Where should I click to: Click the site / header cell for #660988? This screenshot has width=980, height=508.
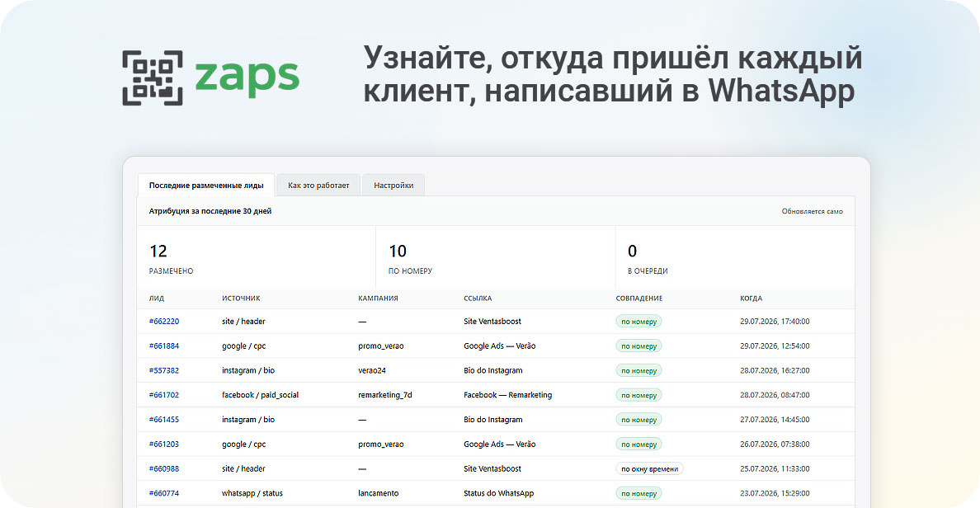243,468
